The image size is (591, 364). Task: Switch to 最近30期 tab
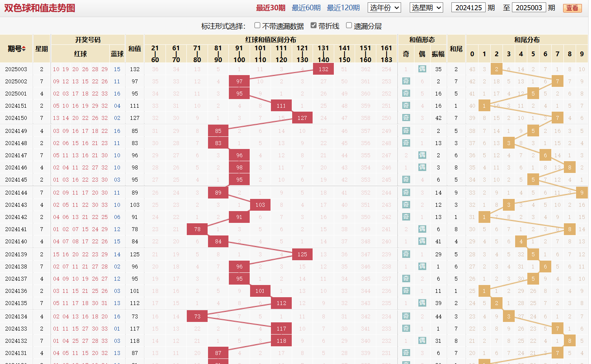(x=271, y=8)
